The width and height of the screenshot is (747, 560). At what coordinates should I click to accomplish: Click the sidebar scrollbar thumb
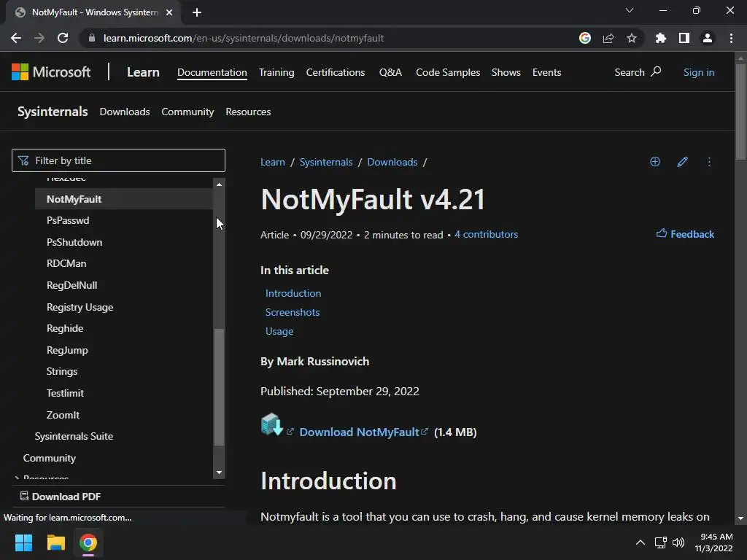click(x=219, y=386)
